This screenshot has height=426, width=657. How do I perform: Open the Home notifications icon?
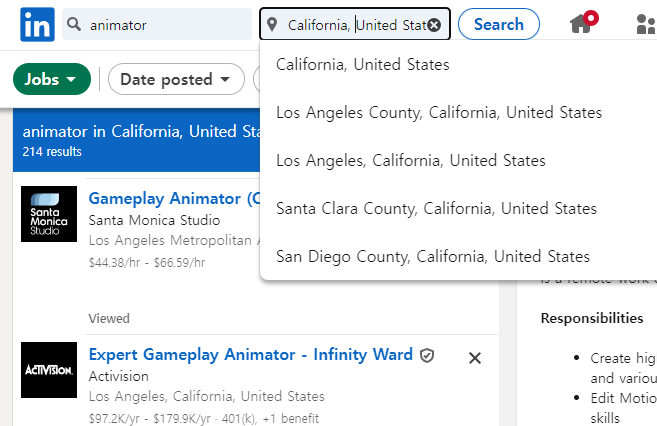point(584,22)
